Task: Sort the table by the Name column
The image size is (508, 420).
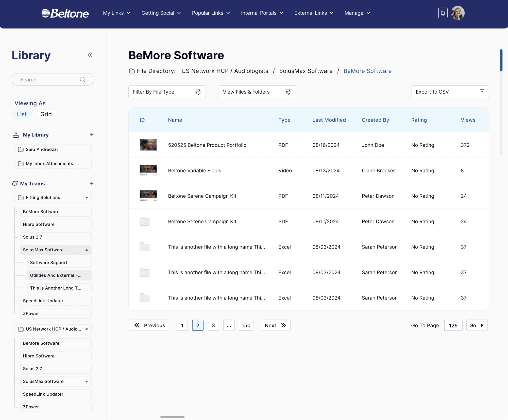Action: tap(175, 120)
